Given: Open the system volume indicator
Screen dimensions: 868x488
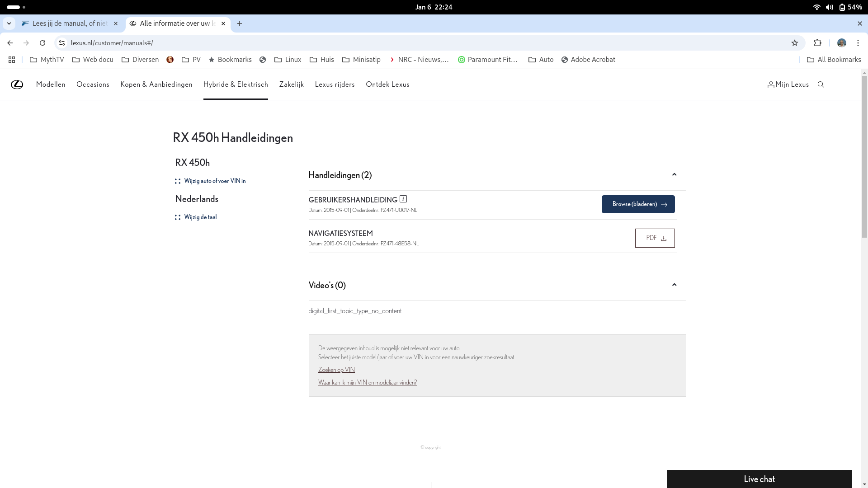Looking at the screenshot, I should pos(829,7).
